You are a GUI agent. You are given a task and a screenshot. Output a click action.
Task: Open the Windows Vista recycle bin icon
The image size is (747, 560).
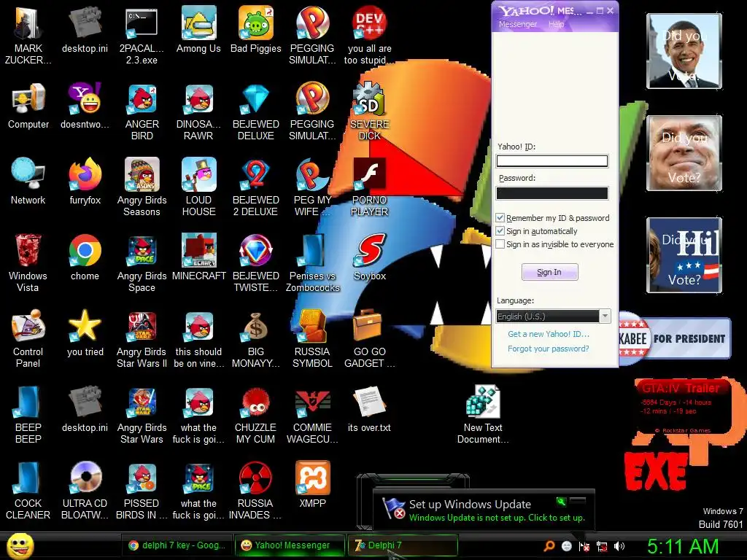(28, 262)
